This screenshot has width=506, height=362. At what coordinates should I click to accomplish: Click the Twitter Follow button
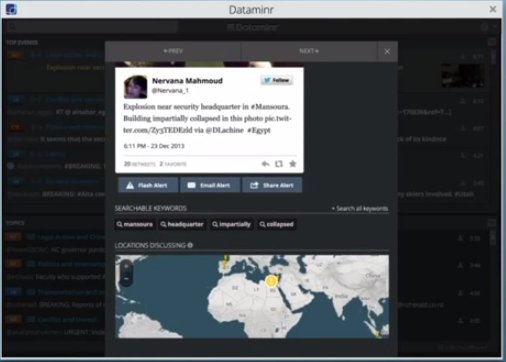coord(277,80)
